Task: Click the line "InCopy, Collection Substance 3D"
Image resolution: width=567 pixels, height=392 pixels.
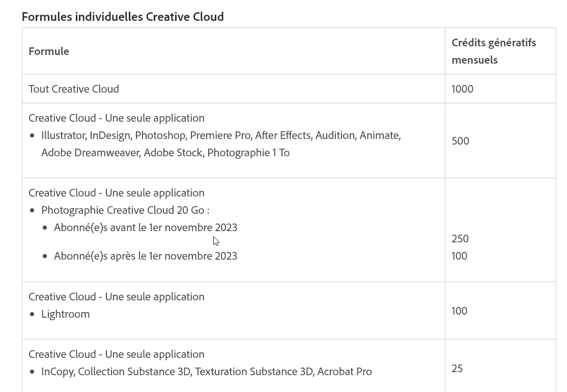Action: tap(116, 372)
